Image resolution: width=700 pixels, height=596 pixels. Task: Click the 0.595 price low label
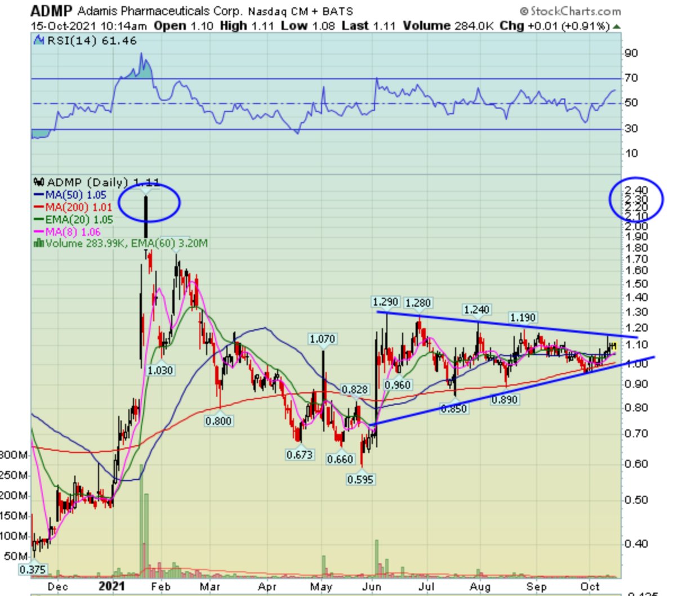[360, 480]
